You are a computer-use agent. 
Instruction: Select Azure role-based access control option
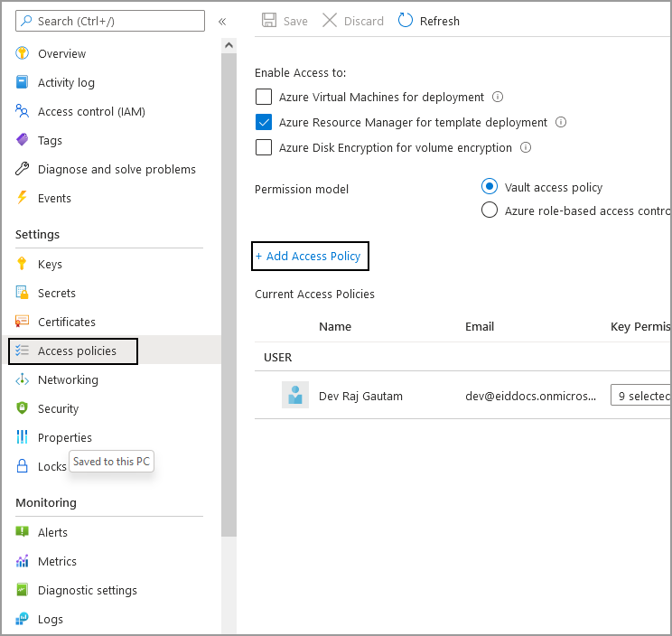(x=490, y=210)
